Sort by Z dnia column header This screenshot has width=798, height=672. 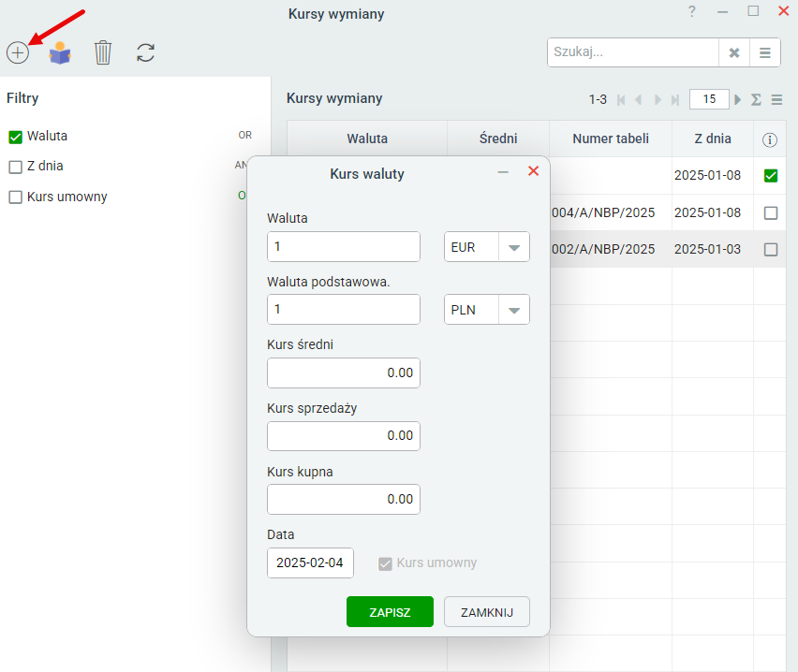click(713, 139)
